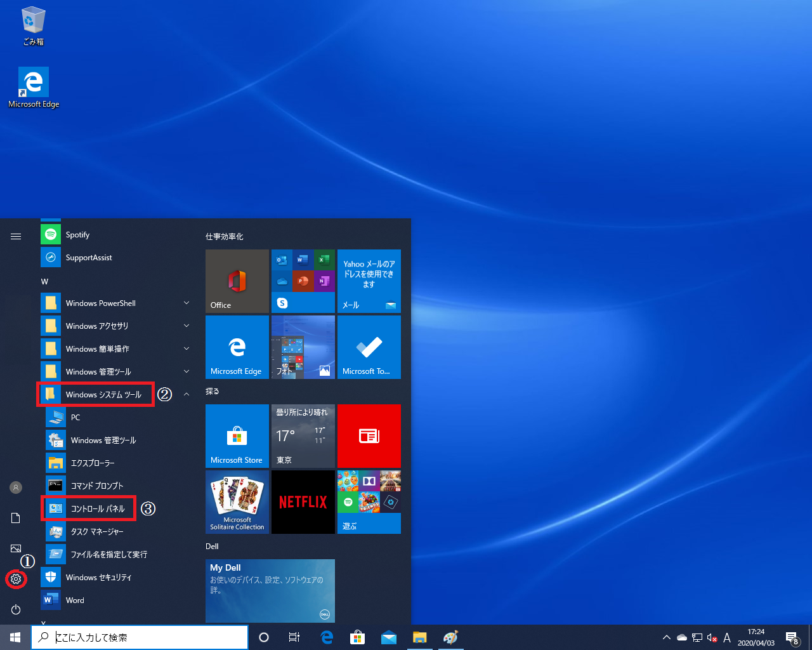Click 探る group heading

(x=213, y=392)
